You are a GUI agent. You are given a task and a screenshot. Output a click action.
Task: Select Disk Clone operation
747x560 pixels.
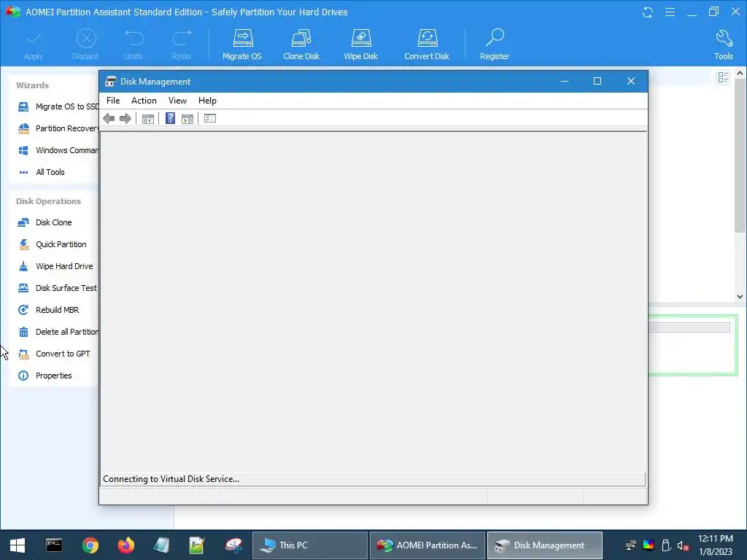[x=44, y=222]
